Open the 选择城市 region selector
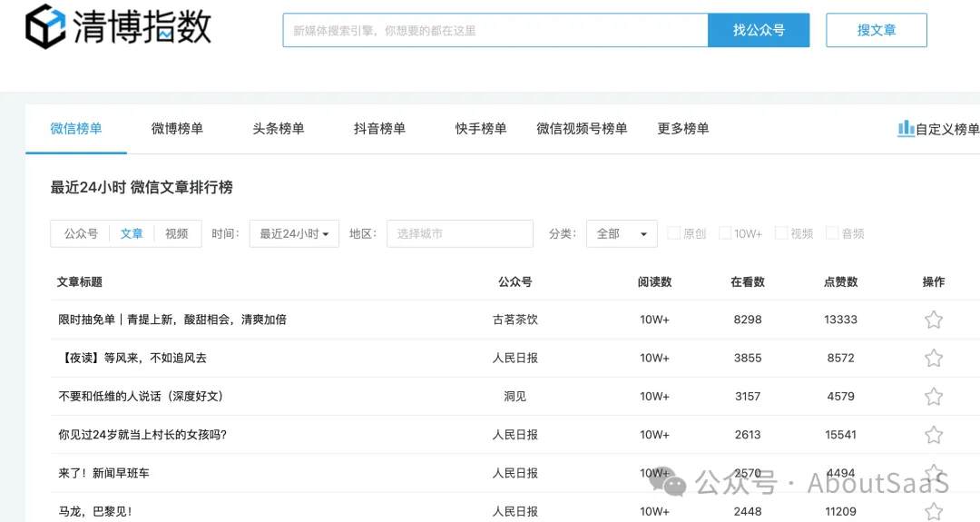The height and width of the screenshot is (522, 980). (x=459, y=233)
